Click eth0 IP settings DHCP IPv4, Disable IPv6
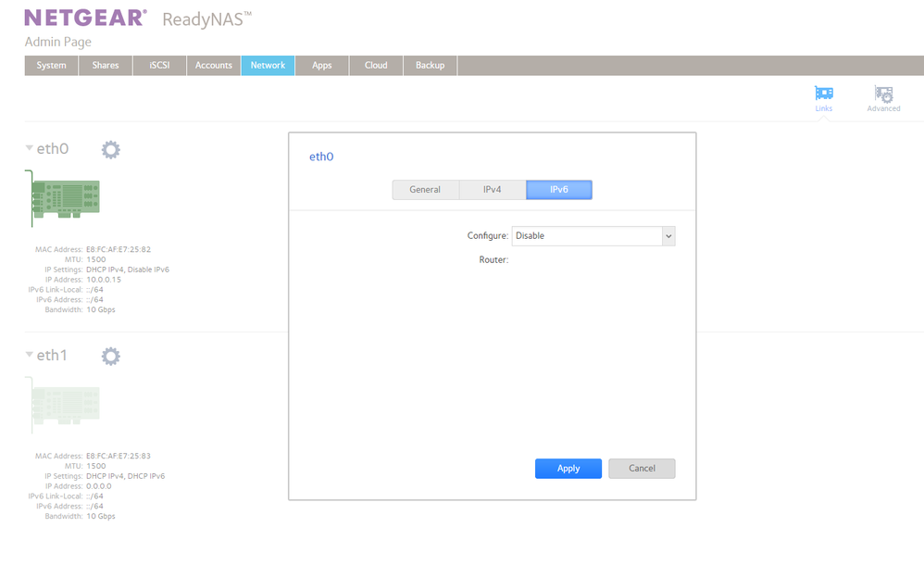 128,270
